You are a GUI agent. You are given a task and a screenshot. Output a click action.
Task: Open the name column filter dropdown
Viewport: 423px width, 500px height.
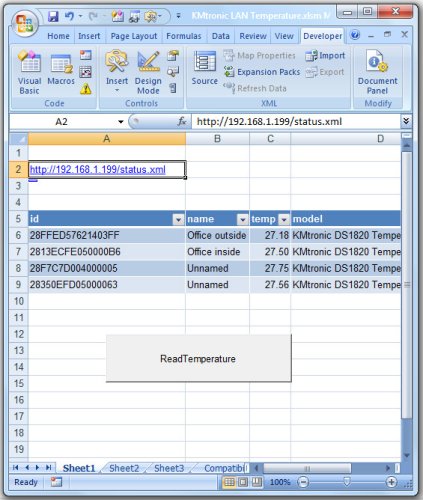(x=242, y=219)
